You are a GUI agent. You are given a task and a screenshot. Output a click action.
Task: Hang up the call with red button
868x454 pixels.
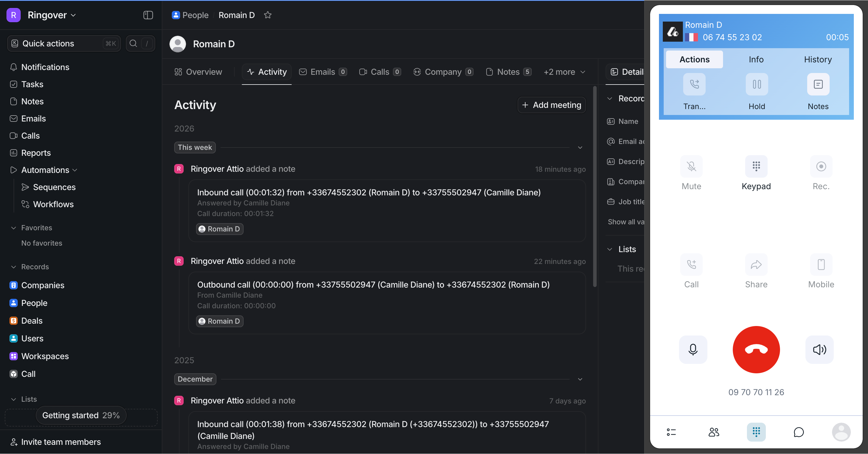756,349
